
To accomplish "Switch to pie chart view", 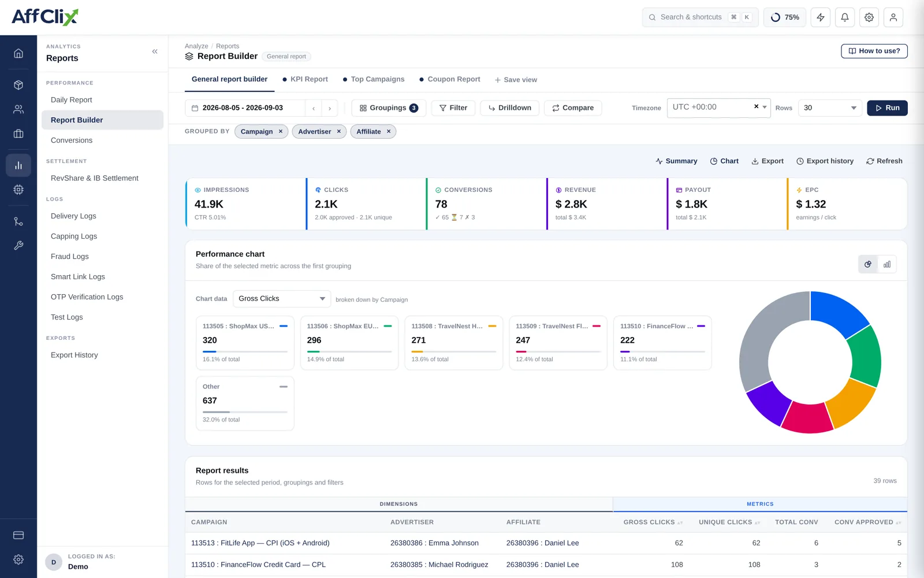I will [x=868, y=264].
